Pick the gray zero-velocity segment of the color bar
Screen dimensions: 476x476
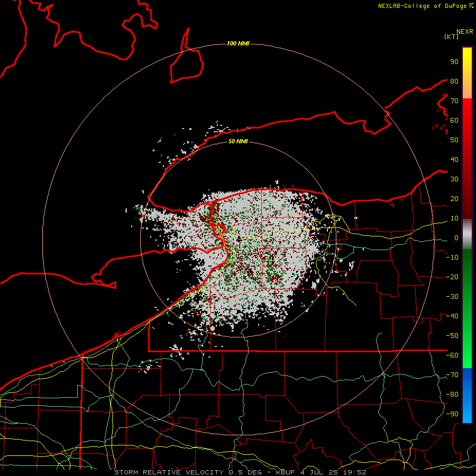(467, 234)
